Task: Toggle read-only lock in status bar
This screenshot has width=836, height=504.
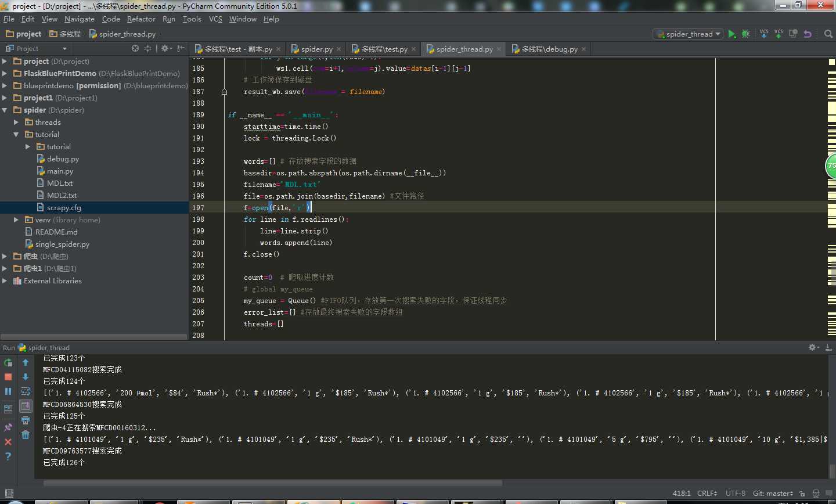Action: click(x=802, y=494)
